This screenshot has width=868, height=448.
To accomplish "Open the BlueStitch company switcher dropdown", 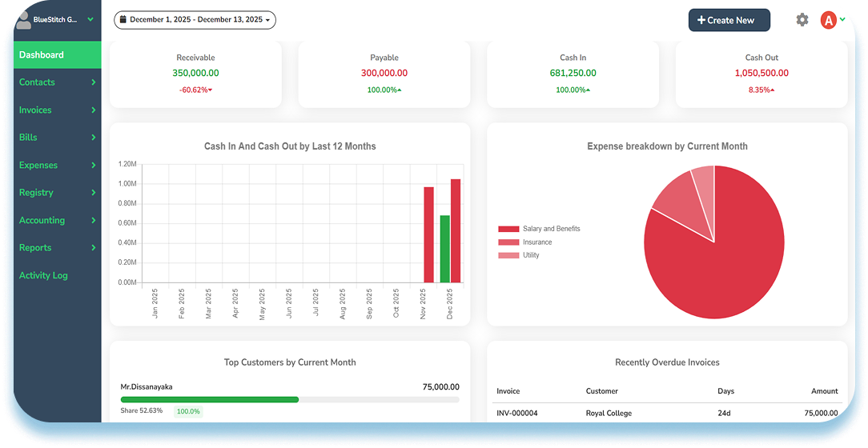I will point(90,19).
